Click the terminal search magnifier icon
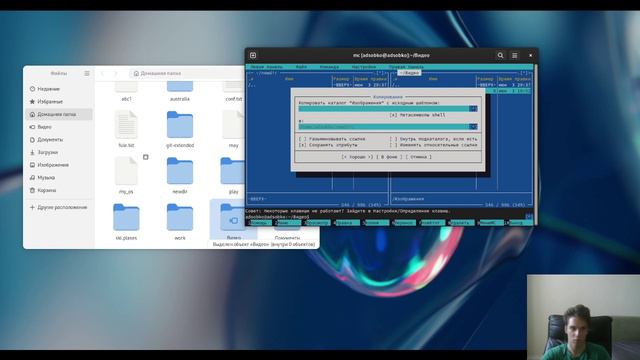Viewport: 640px width, 360px height. click(500, 55)
